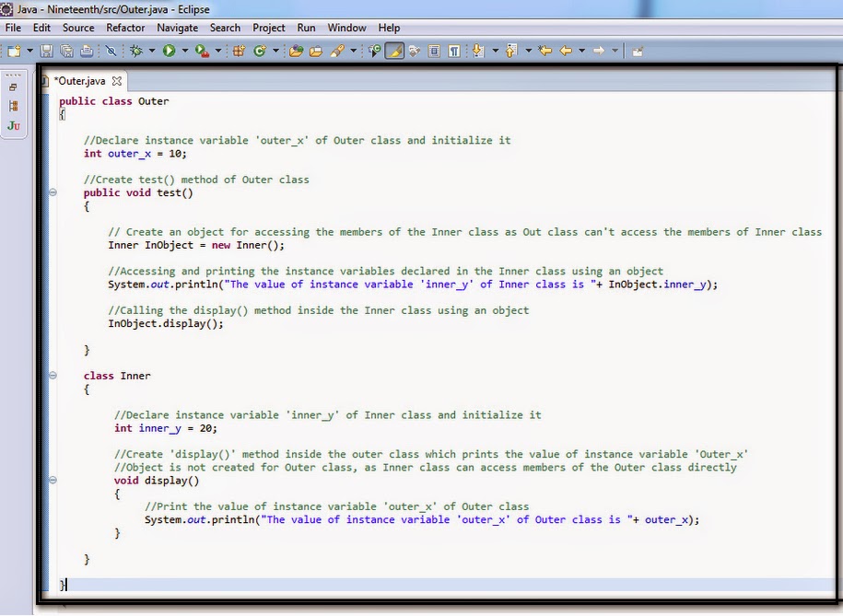Screen dimensions: 843x616
Task: Click the Open Task folder icon
Action: click(316, 51)
